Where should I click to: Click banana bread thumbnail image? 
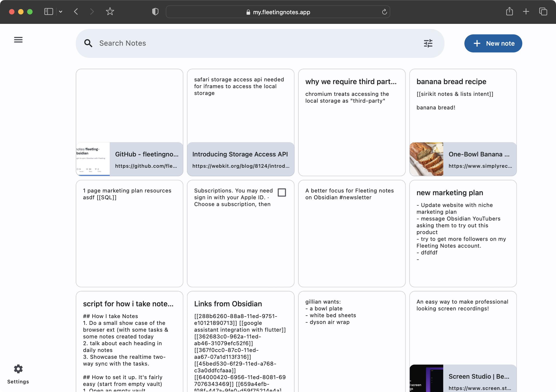point(426,159)
